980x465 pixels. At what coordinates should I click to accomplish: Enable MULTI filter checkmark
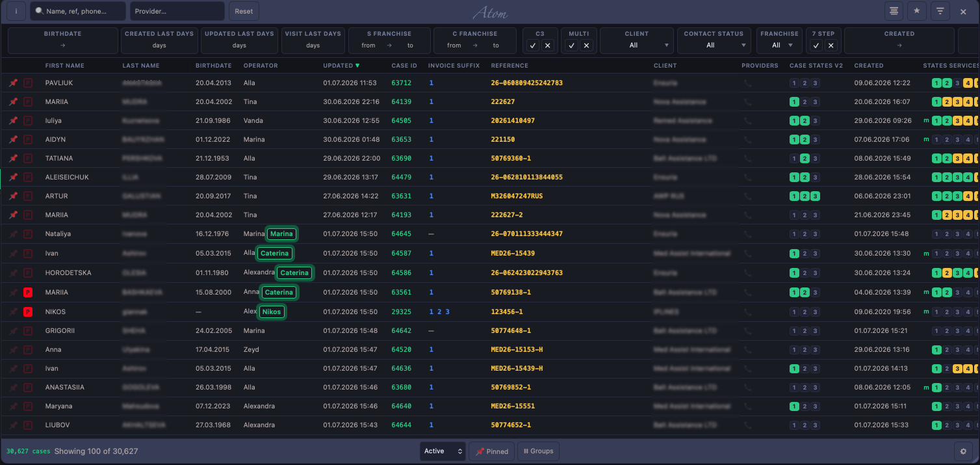[572, 46]
